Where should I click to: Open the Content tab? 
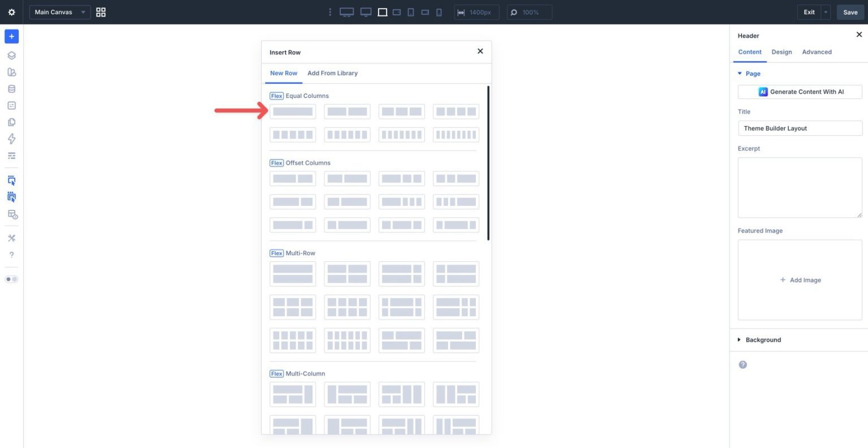point(750,52)
